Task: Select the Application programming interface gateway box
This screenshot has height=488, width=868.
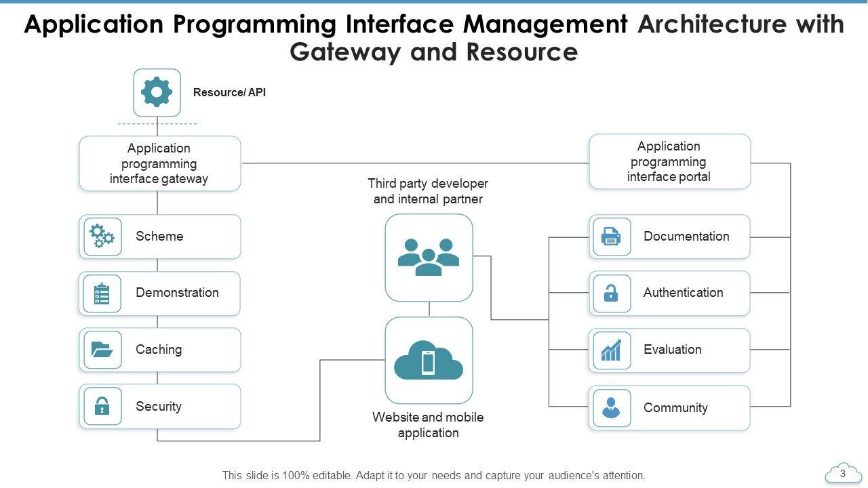Action: pos(159,164)
